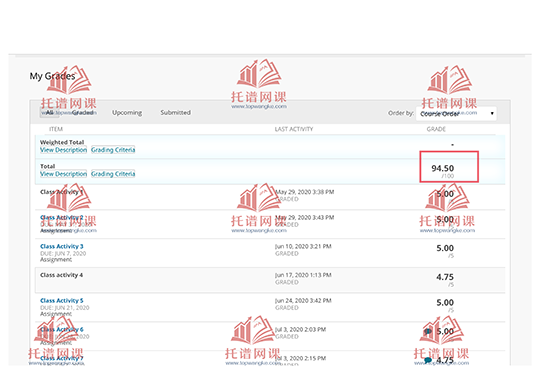
Task: Click the 5.00 grade for Class Activity 5
Action: [445, 303]
